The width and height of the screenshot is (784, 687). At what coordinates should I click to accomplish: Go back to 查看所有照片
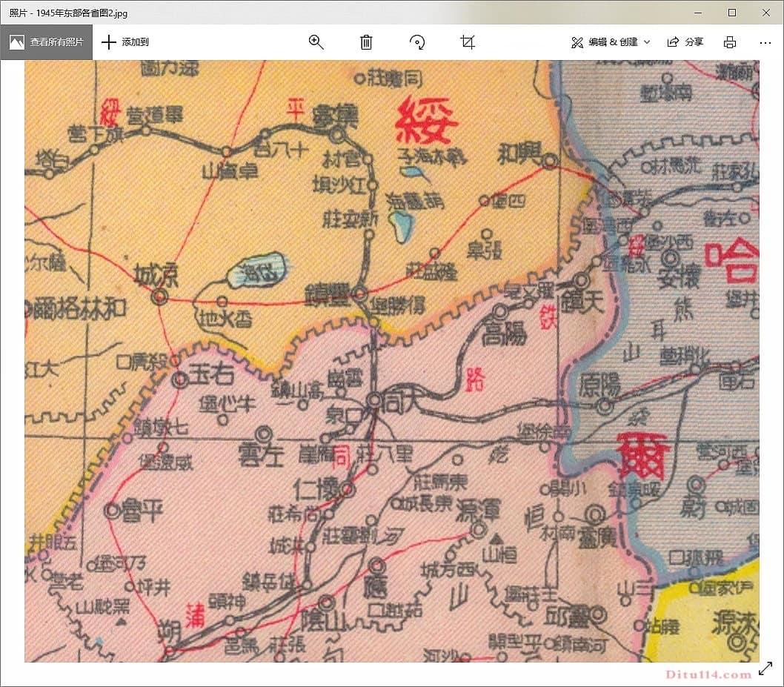[x=47, y=42]
